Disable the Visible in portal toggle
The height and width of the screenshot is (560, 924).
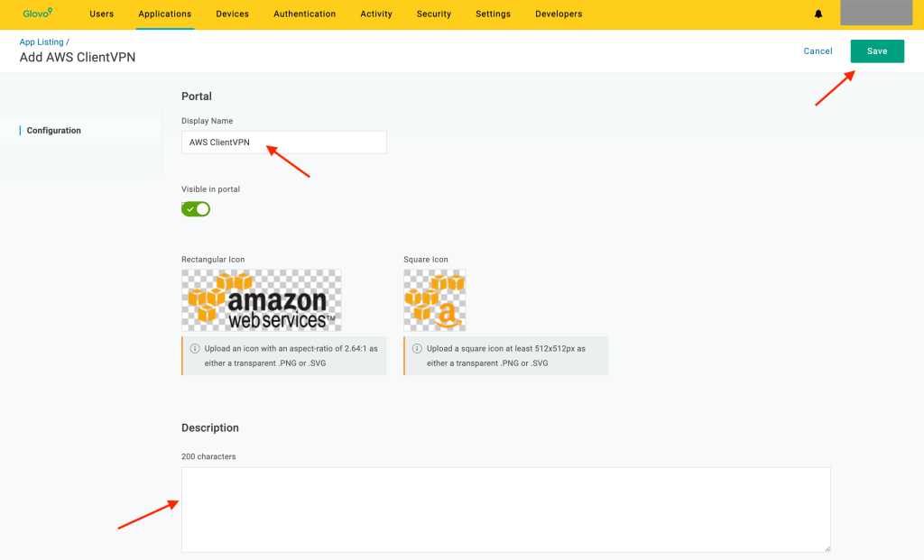pyautogui.click(x=195, y=208)
